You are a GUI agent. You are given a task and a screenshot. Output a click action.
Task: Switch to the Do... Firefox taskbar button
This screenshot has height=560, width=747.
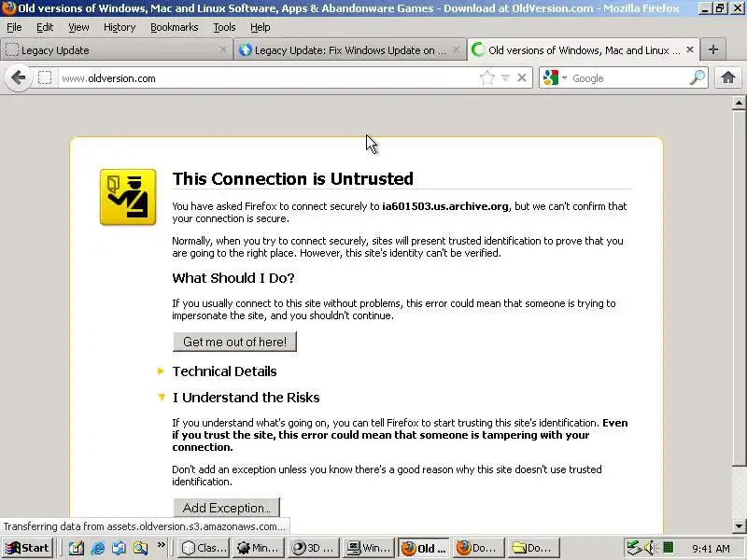tap(478, 548)
